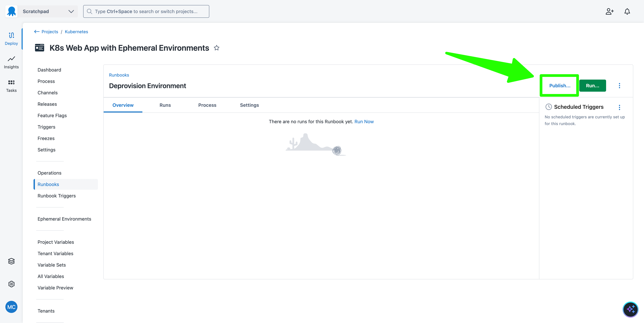
Task: Open Configuration gear icon in sidebar
Action: (x=11, y=284)
